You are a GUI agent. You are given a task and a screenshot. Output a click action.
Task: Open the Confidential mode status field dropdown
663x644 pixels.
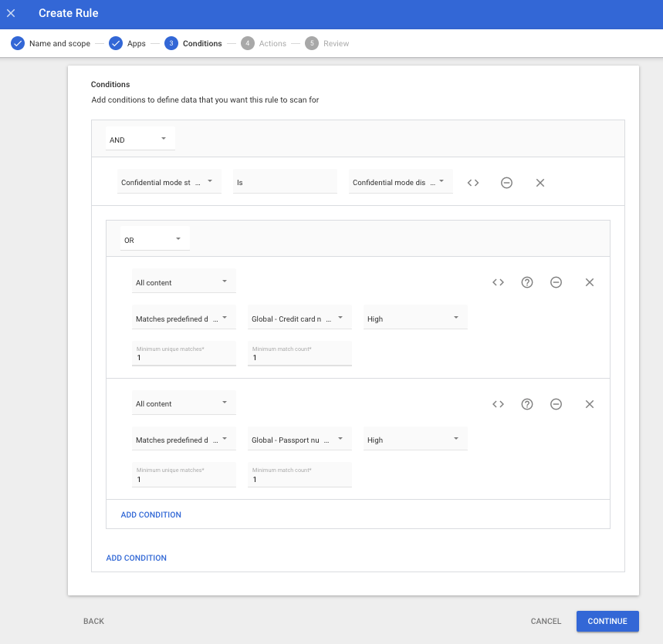tap(169, 182)
